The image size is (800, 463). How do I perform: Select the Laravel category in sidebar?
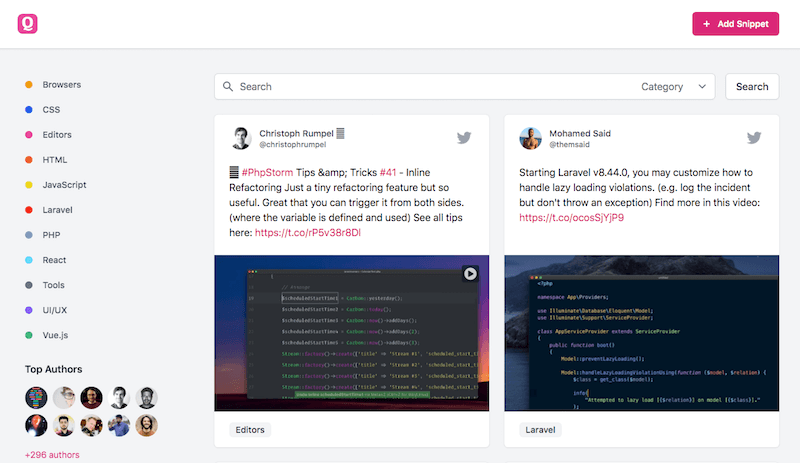click(x=58, y=210)
